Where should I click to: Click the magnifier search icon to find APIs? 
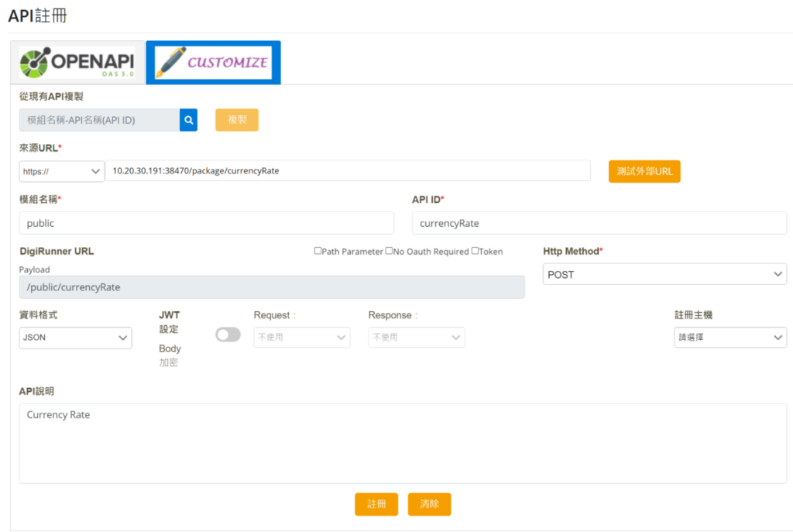tap(188, 119)
